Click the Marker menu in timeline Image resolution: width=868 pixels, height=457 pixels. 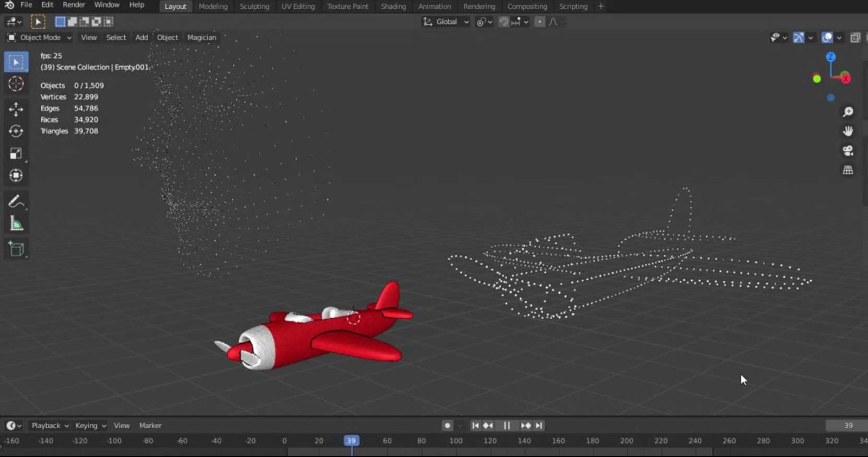[x=150, y=426]
